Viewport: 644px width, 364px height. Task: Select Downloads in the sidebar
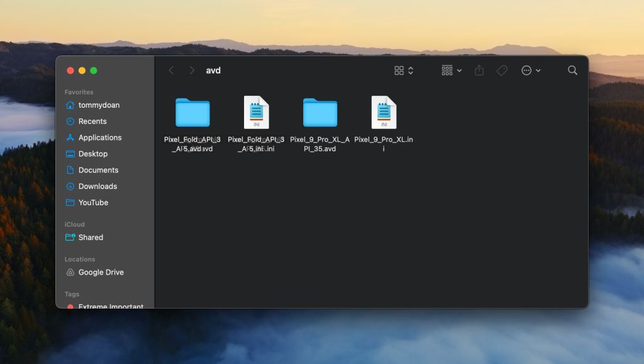[97, 186]
